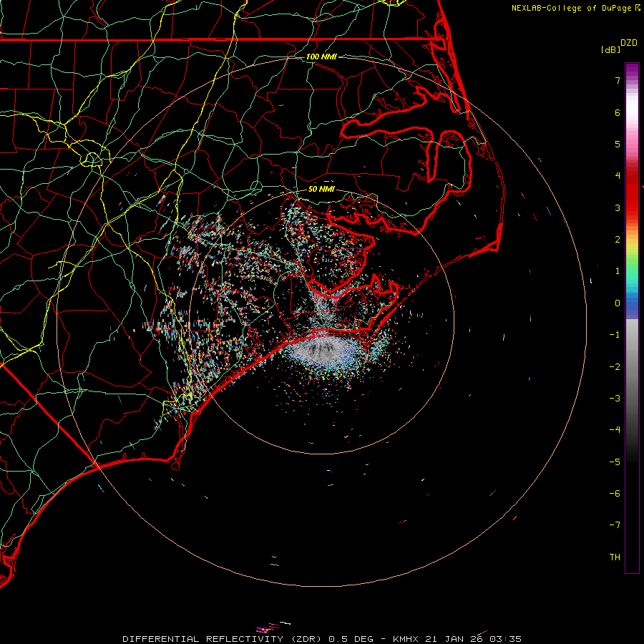Screen dimensions: 644x644
Task: Click the NEXLAB-College of DuPage title text
Action: (x=571, y=8)
